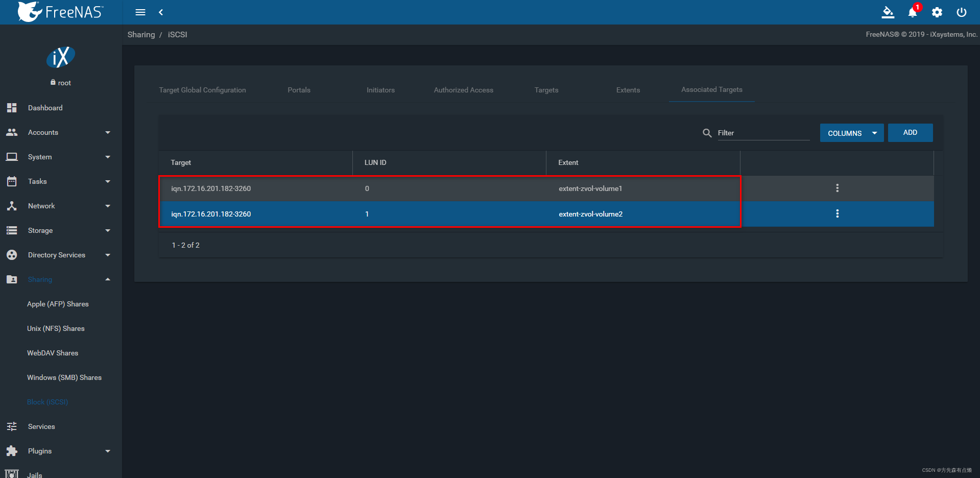Click the search magnifier beside Filter
Image resolution: width=980 pixels, height=478 pixels.
(x=707, y=133)
